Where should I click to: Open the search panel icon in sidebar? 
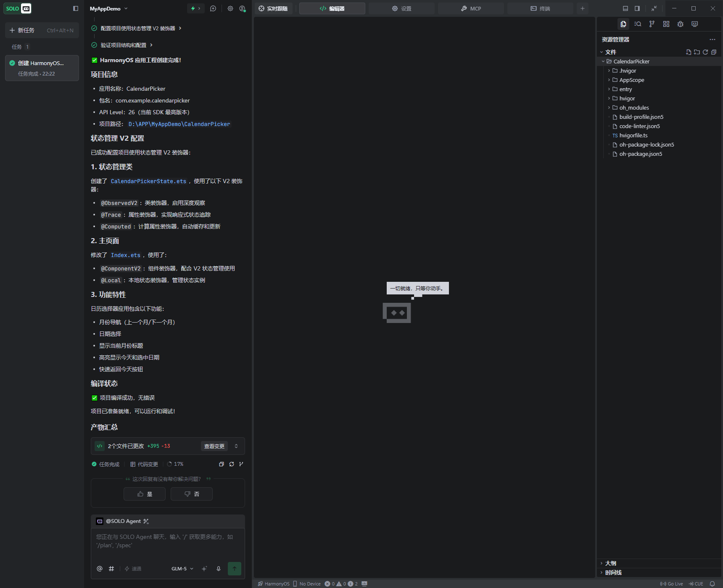click(638, 24)
